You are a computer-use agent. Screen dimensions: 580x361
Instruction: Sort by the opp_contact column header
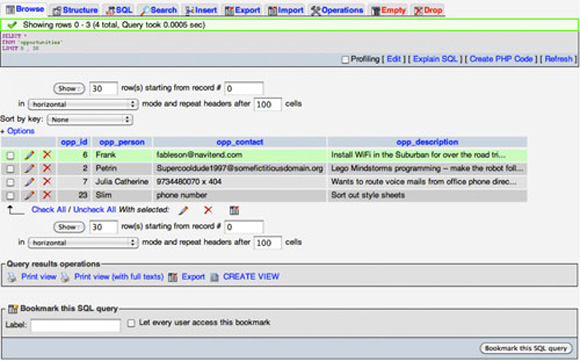(x=240, y=142)
